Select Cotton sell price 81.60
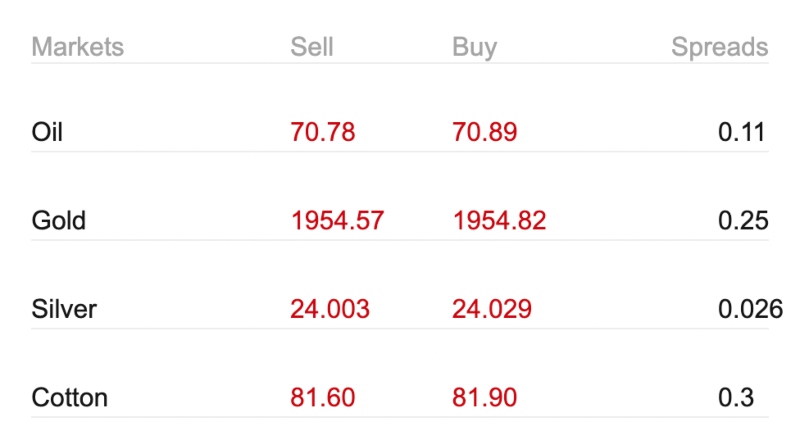This screenshot has width=800, height=431. pos(322,397)
